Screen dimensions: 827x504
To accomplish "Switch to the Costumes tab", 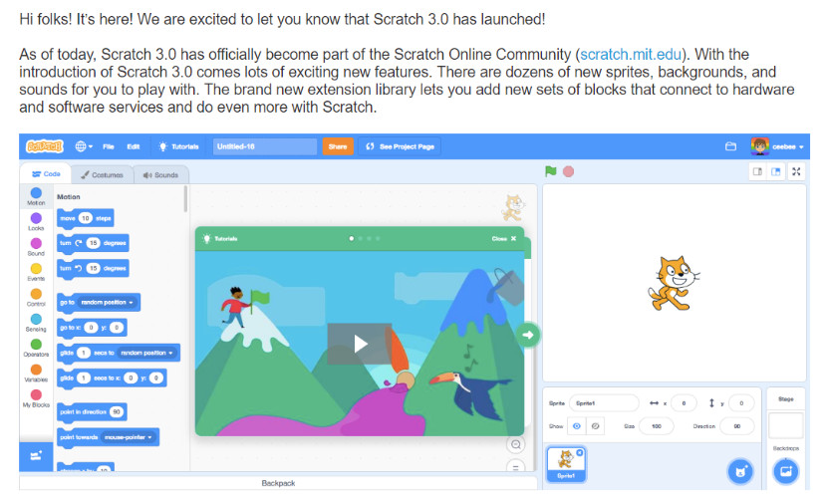I will 102,174.
